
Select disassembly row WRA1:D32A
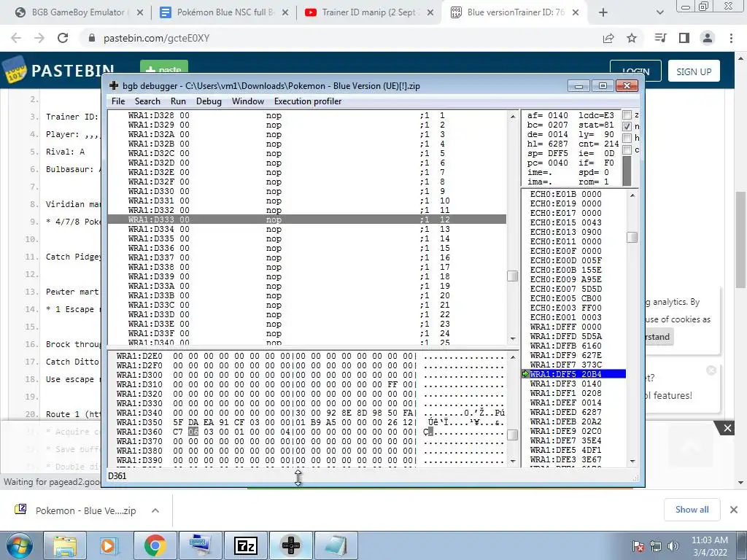coord(307,134)
